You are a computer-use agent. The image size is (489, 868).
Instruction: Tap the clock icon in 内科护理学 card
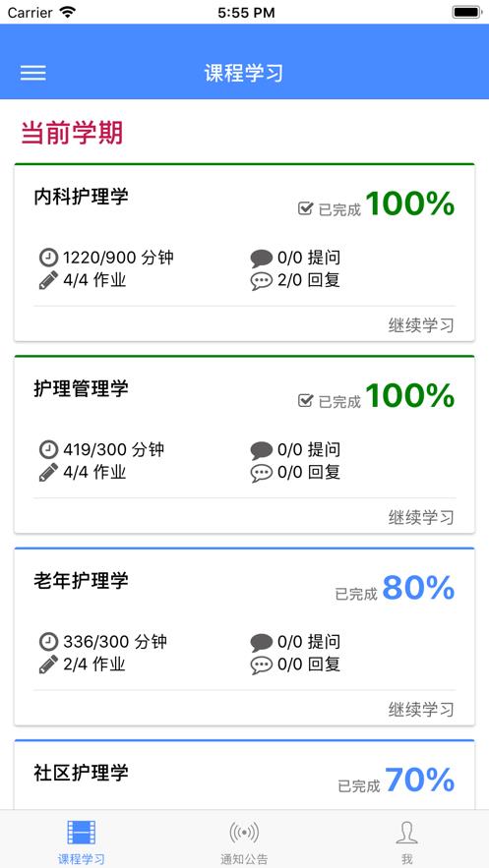click(48, 258)
